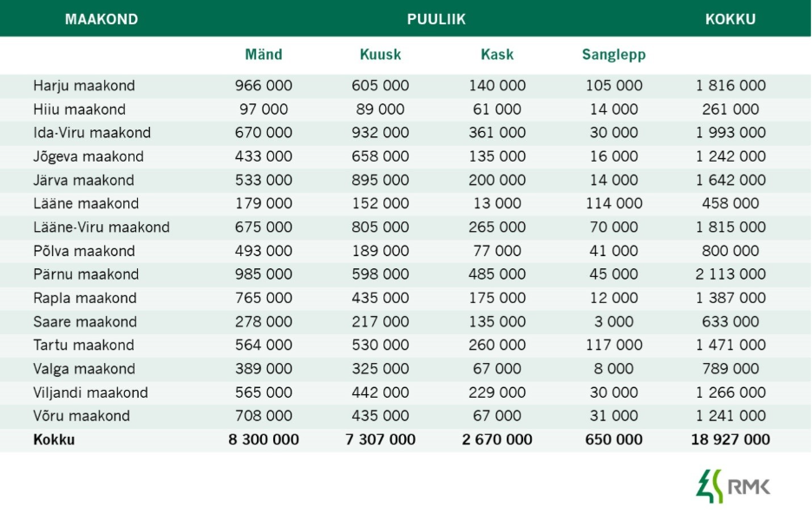This screenshot has width=812, height=521.
Task: Click the Saare maakond row label
Action: click(x=85, y=321)
